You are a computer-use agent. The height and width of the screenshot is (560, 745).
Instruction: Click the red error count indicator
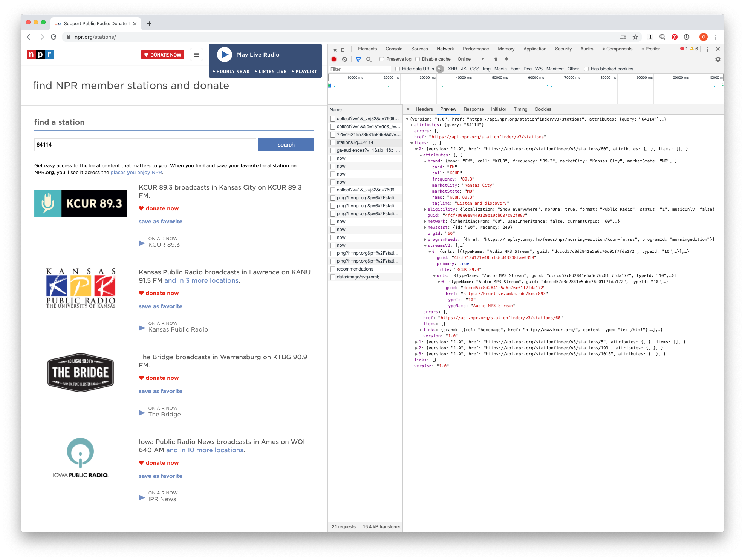(x=684, y=49)
